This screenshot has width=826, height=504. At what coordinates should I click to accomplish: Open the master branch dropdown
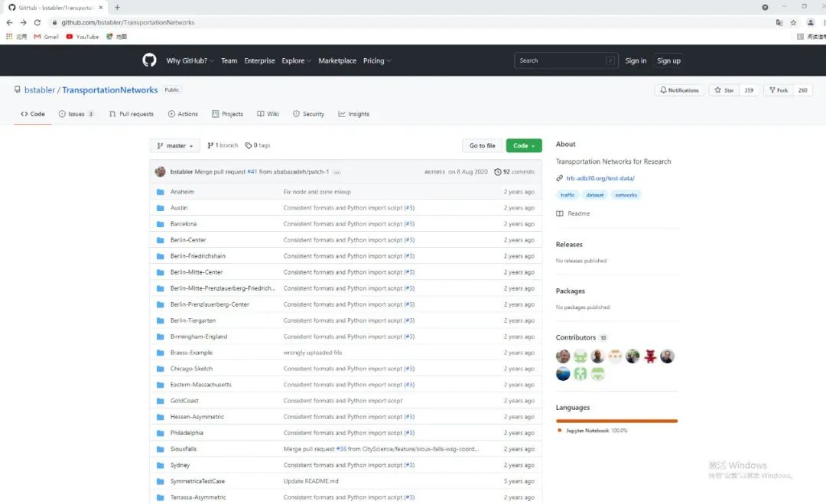(x=175, y=145)
